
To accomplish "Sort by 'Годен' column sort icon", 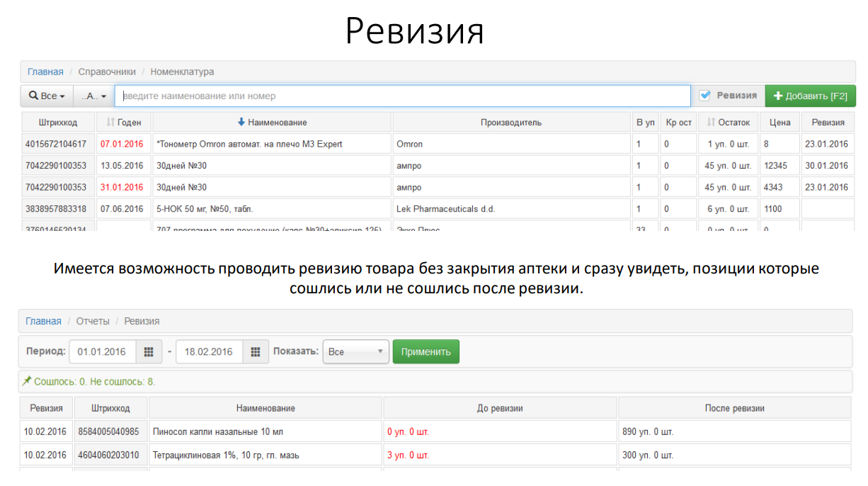I will coord(110,123).
